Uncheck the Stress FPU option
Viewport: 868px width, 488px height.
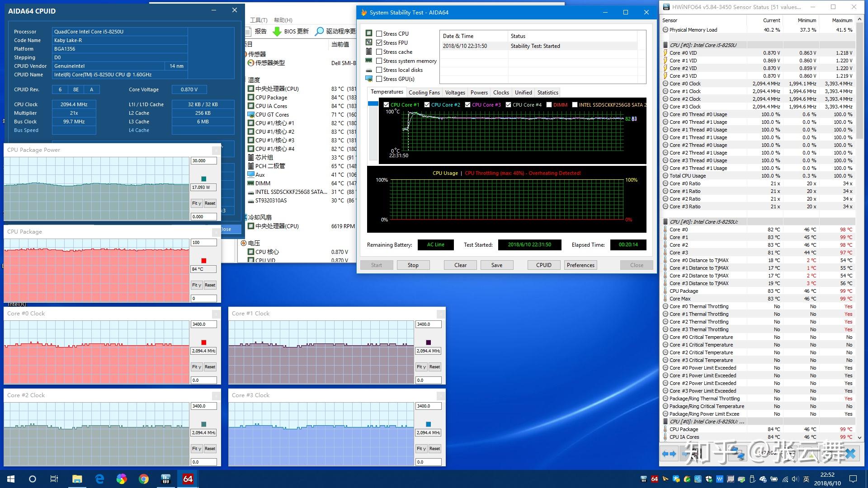point(379,43)
